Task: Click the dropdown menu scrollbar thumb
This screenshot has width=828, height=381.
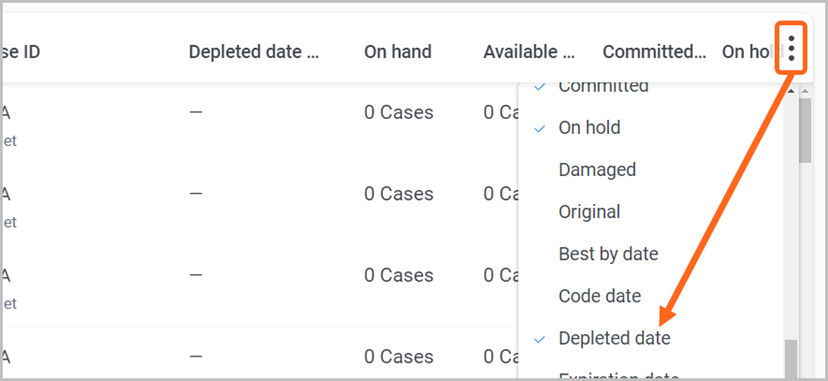Action: tap(791, 359)
